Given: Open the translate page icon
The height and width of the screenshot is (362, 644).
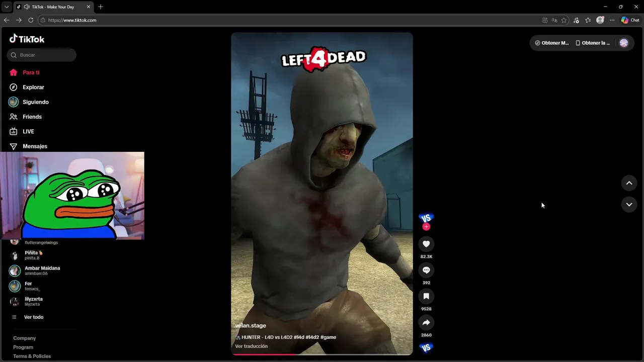Looking at the screenshot, I should [x=554, y=20].
